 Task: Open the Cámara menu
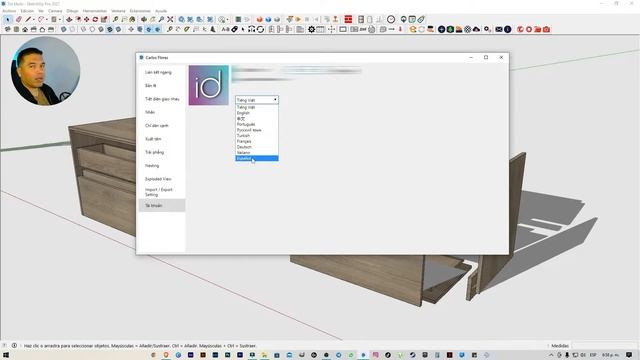click(x=55, y=11)
